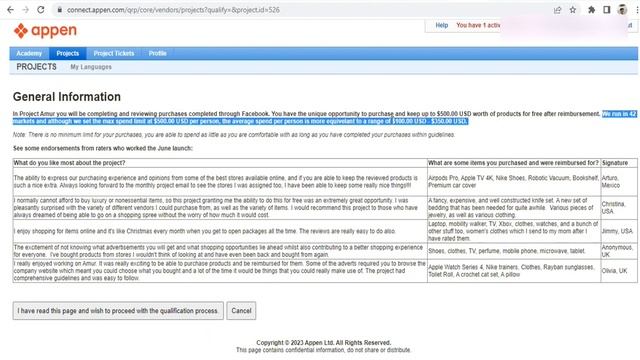
Task: Click 'What are some items you purchased' header
Action: pos(513,163)
